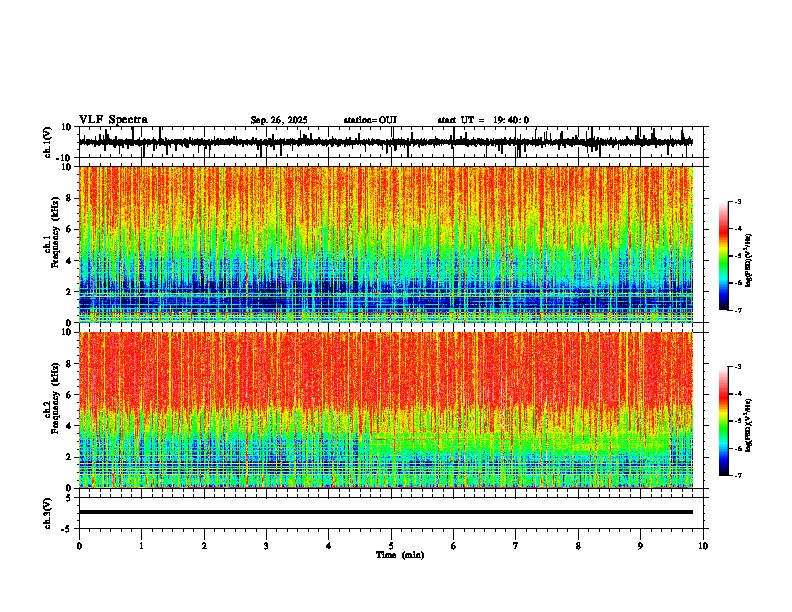The height and width of the screenshot is (612, 792).
Task: Click the 'VLF Spectra' title text
Action: (113, 119)
